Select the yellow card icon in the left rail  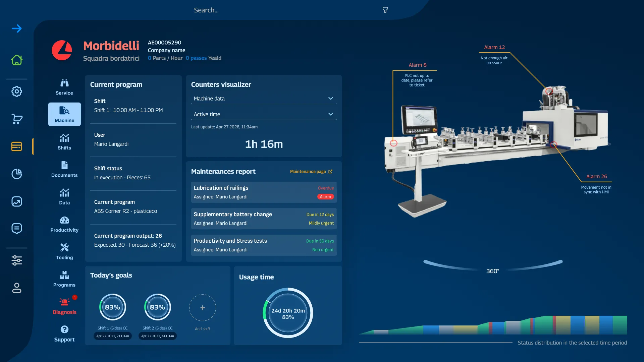tap(17, 146)
